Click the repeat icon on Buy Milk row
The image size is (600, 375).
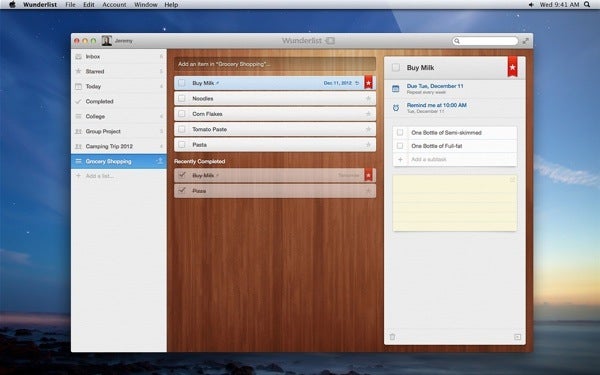click(357, 83)
